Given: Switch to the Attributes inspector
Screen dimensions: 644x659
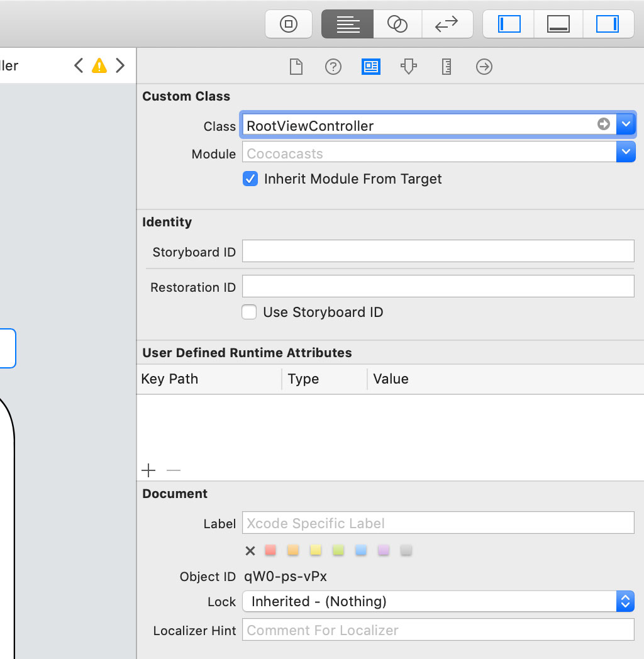Looking at the screenshot, I should (409, 67).
